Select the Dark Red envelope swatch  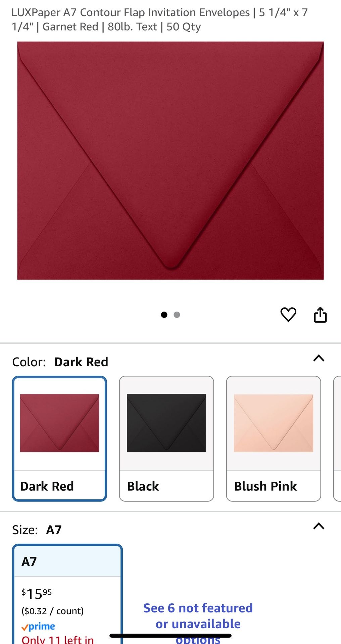click(59, 439)
